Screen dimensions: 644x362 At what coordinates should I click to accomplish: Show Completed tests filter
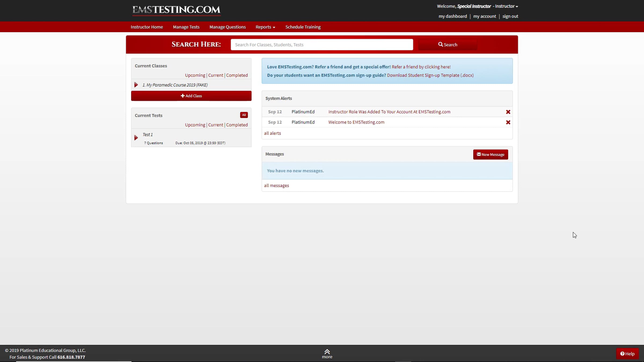pyautogui.click(x=237, y=125)
